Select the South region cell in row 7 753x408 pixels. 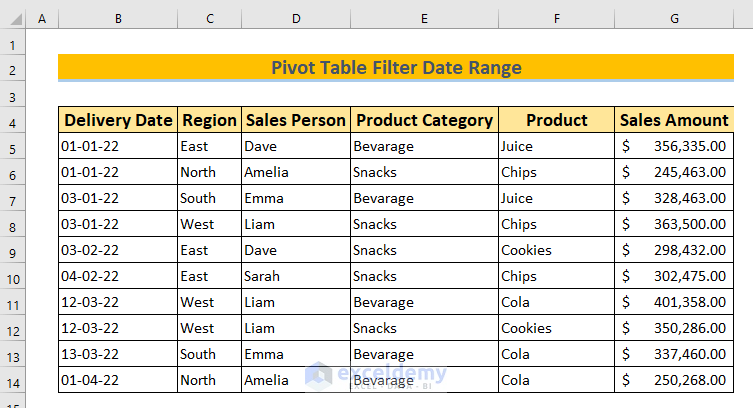(209, 198)
